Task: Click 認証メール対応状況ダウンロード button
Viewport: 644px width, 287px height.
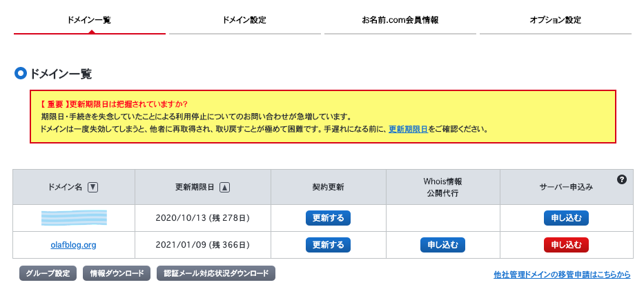Action: coord(216,273)
